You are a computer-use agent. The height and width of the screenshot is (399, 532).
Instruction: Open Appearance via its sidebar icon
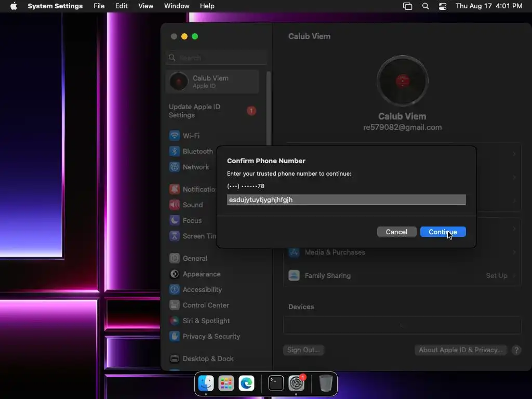pos(175,274)
